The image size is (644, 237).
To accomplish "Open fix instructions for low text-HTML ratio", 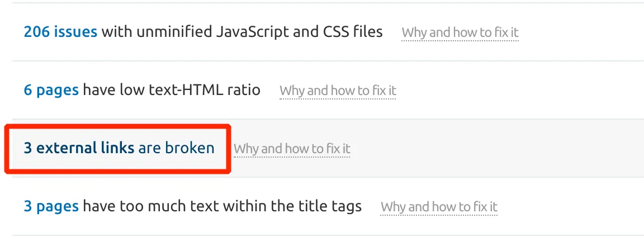I will [x=338, y=91].
